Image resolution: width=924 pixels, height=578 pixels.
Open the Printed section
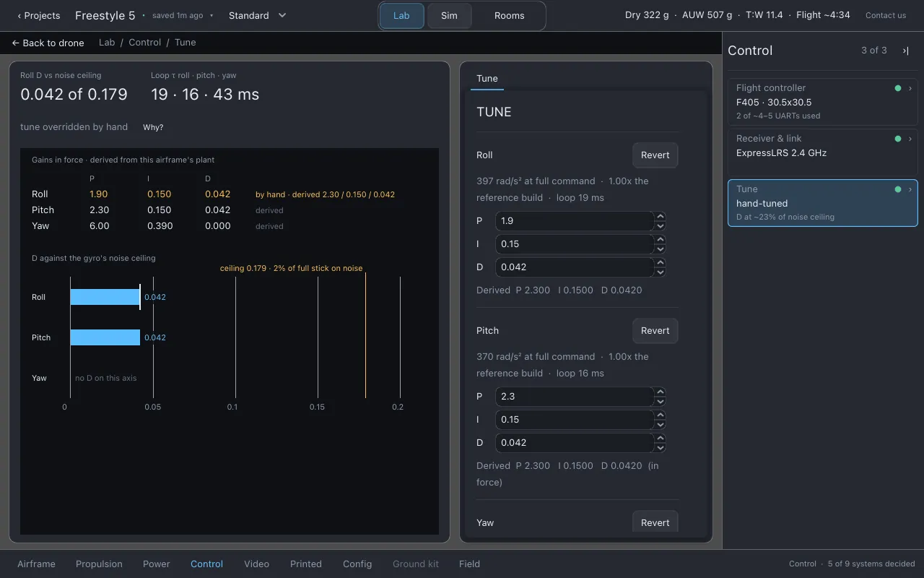pyautogui.click(x=306, y=564)
